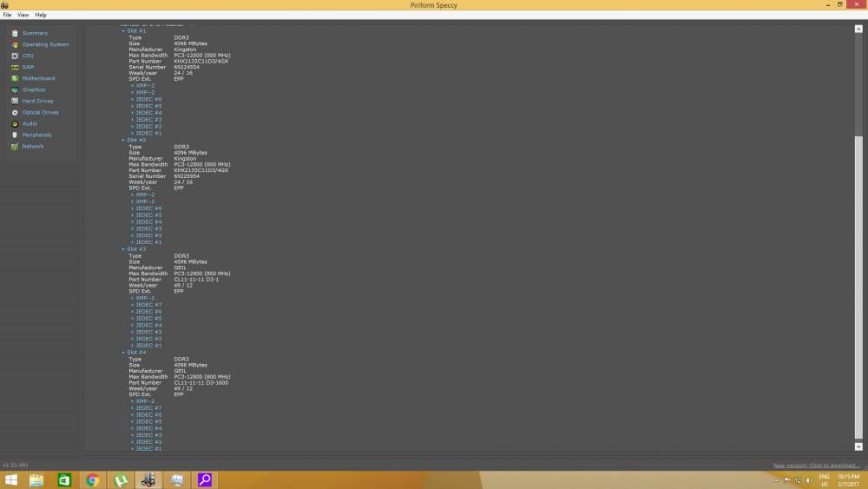
Task: Click the scrollbar down arrow
Action: coord(858,446)
